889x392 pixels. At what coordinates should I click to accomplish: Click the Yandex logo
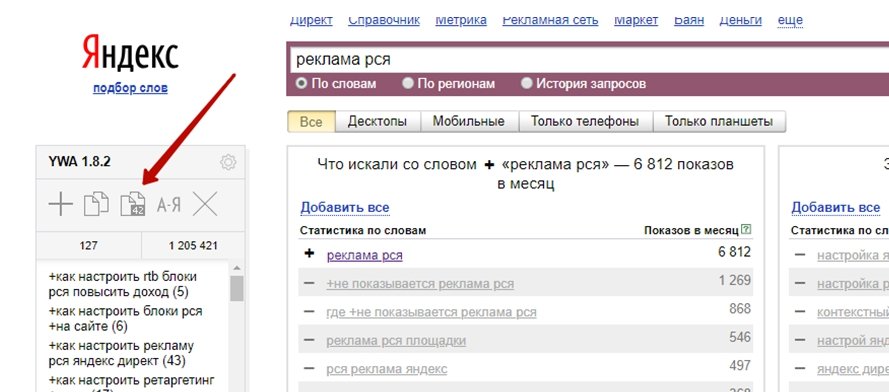point(130,53)
